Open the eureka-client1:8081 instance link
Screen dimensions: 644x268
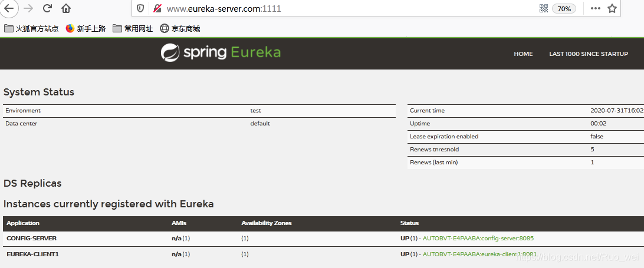pyautogui.click(x=479, y=254)
